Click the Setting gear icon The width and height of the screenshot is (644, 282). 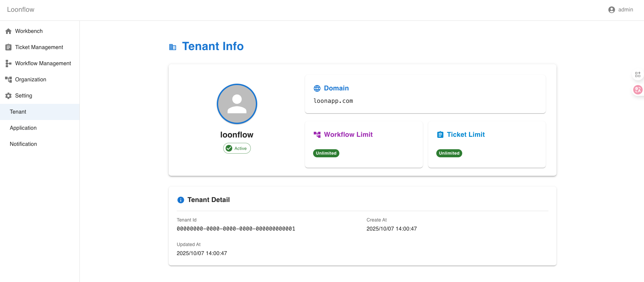click(8, 96)
